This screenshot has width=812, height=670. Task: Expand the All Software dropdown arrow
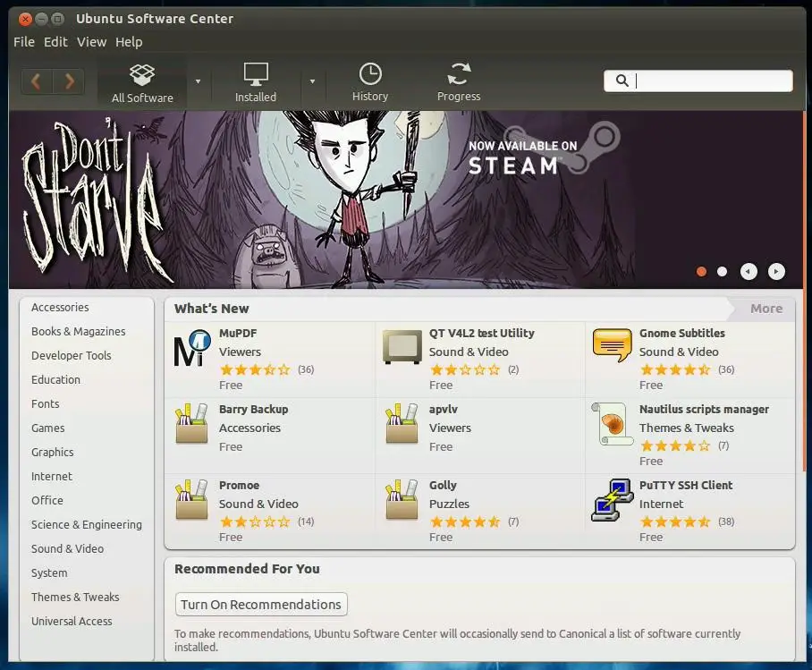coord(198,81)
